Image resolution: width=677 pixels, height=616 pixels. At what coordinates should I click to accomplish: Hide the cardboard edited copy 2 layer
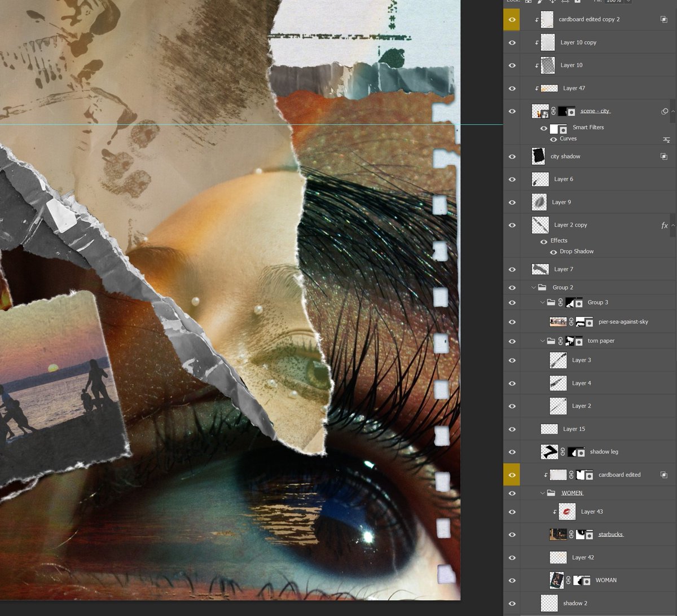[x=512, y=19]
